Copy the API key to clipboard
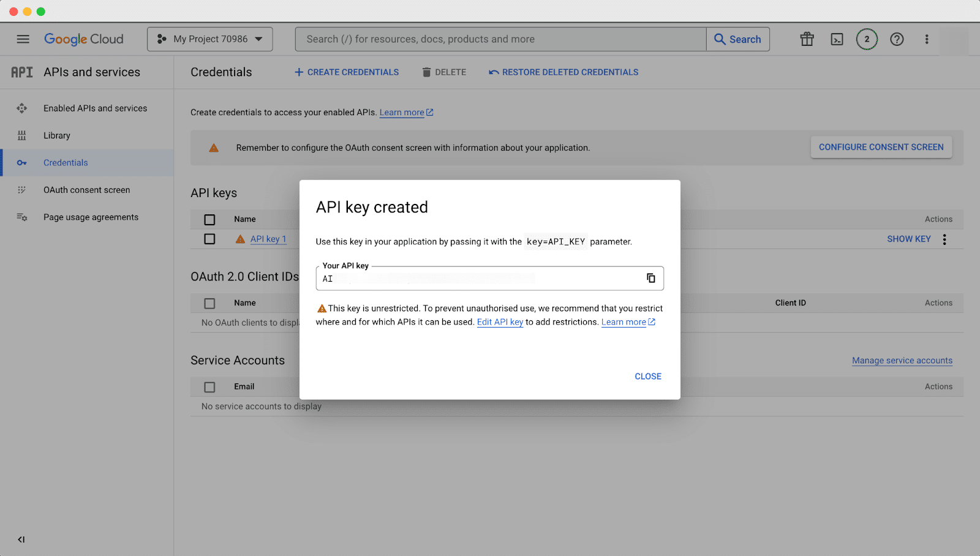 pyautogui.click(x=650, y=278)
